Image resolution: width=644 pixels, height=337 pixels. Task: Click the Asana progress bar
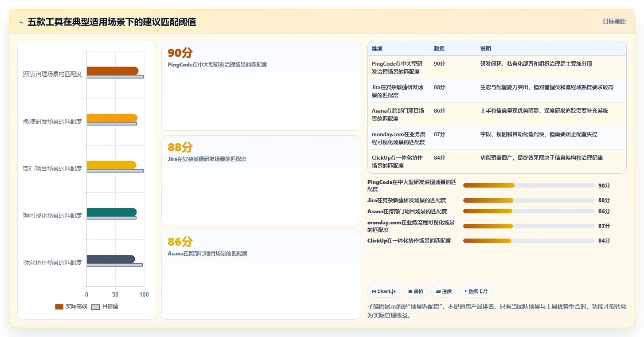[529, 212]
